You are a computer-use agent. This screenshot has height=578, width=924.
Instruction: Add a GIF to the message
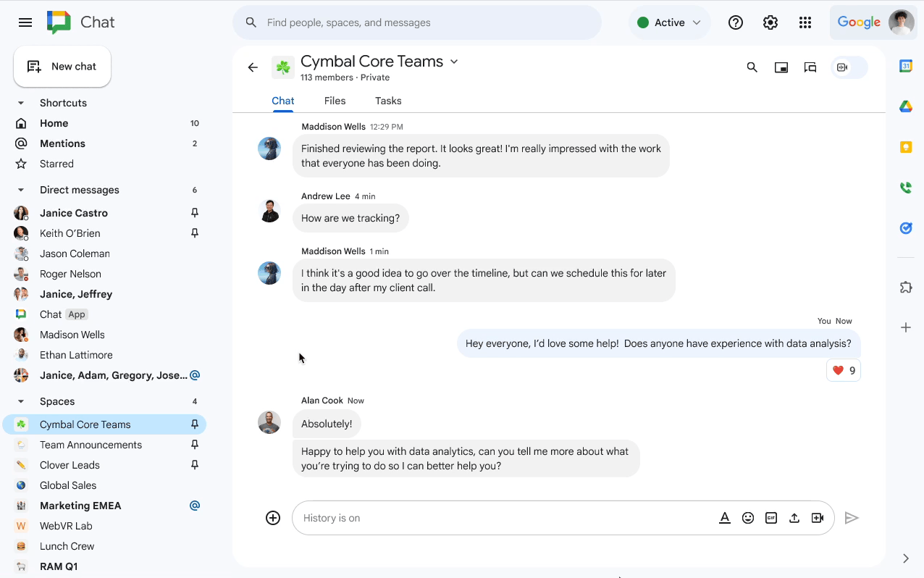click(x=771, y=518)
